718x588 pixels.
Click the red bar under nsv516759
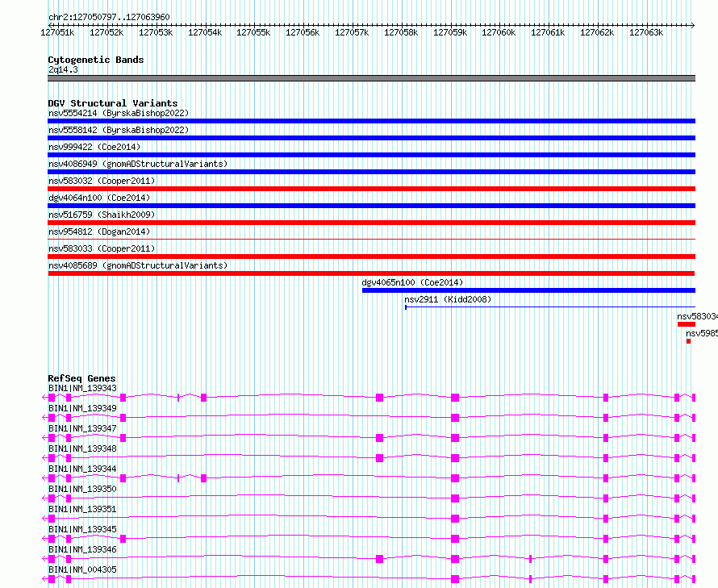371,223
